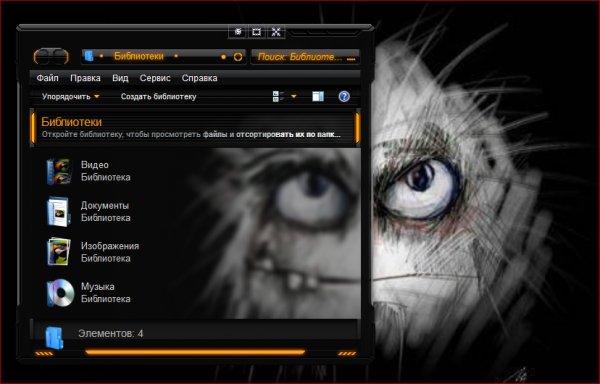Refresh the Библиотеки address bar
This screenshot has width=600, height=384.
tap(238, 57)
